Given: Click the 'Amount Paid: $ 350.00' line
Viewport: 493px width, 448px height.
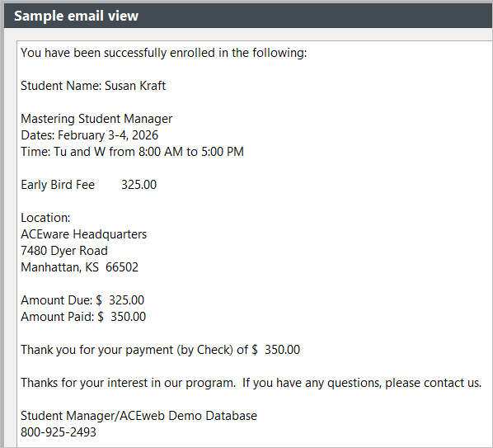Looking at the screenshot, I should click(x=83, y=317).
